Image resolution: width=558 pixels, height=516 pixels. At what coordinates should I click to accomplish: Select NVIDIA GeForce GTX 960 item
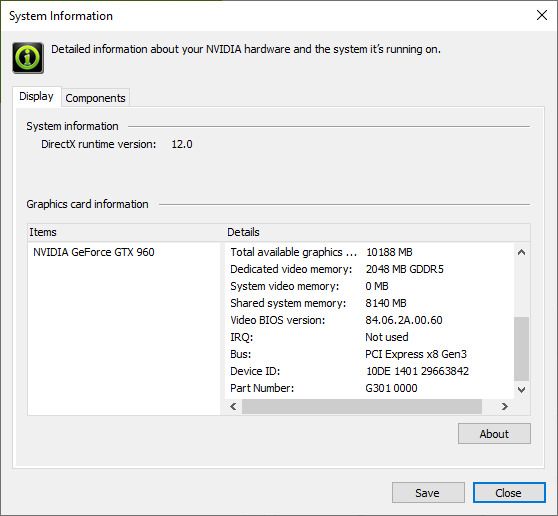point(94,252)
